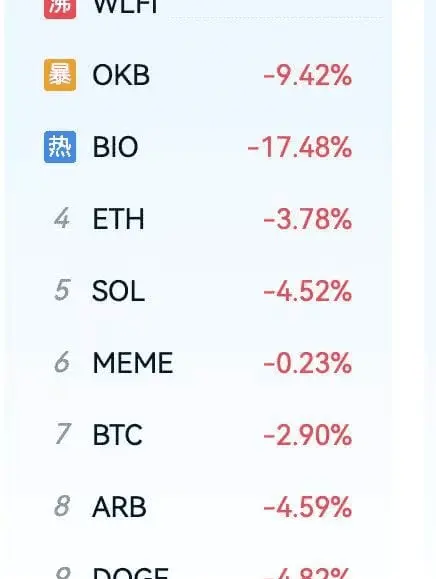The height and width of the screenshot is (579, 436).
Task: Click the rank 4 number icon
Action: coord(62,218)
